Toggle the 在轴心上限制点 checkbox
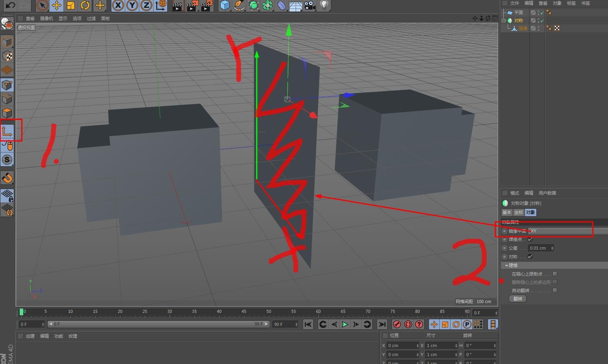Image resolution: width=608 pixels, height=364 pixels. [x=555, y=274]
